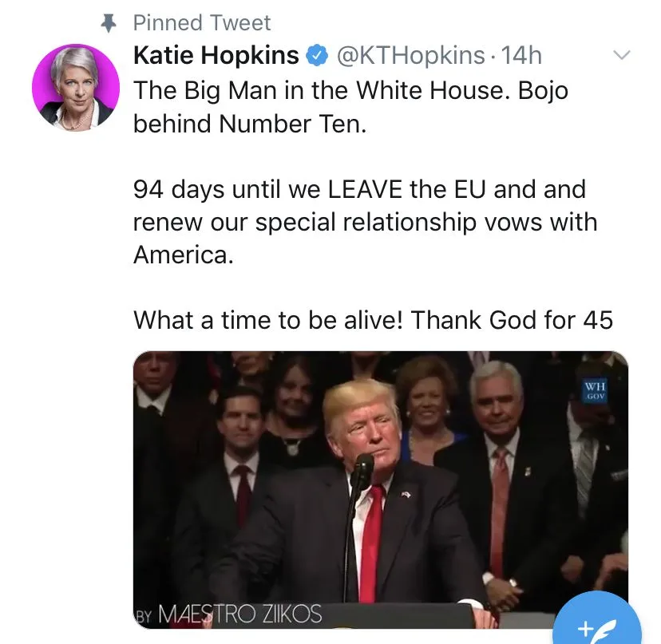Image resolution: width=661 pixels, height=644 pixels.
Task: Click the pin icon beside Pinned Tweet
Action: [109, 23]
